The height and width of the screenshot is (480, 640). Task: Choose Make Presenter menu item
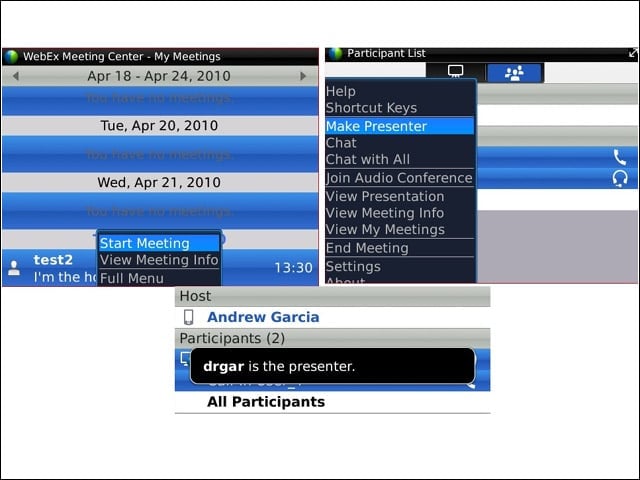click(400, 126)
